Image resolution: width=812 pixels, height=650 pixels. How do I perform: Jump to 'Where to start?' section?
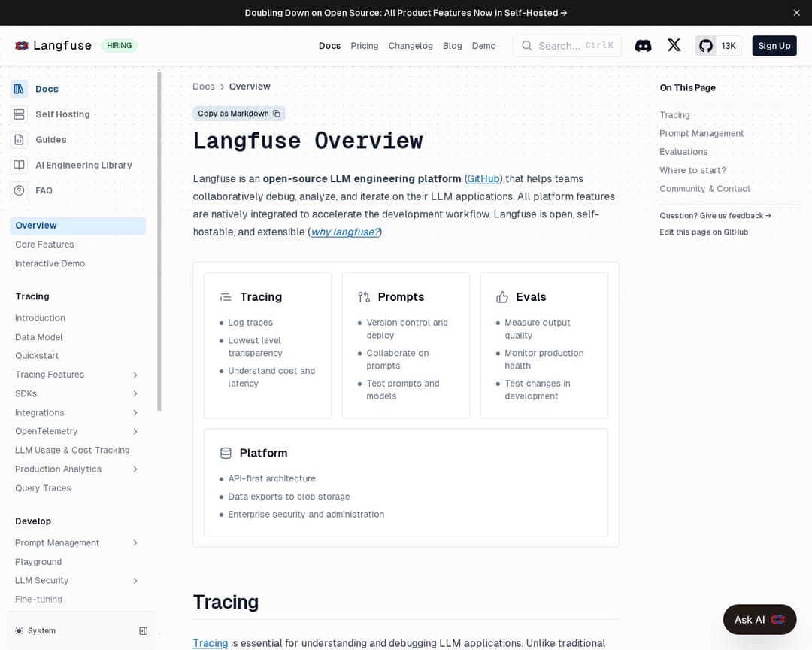pyautogui.click(x=693, y=170)
